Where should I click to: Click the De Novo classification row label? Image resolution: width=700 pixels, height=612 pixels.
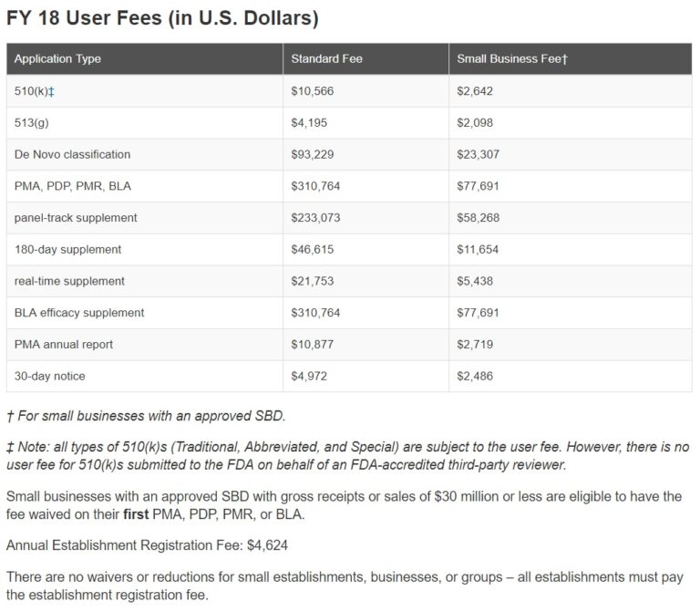72,154
